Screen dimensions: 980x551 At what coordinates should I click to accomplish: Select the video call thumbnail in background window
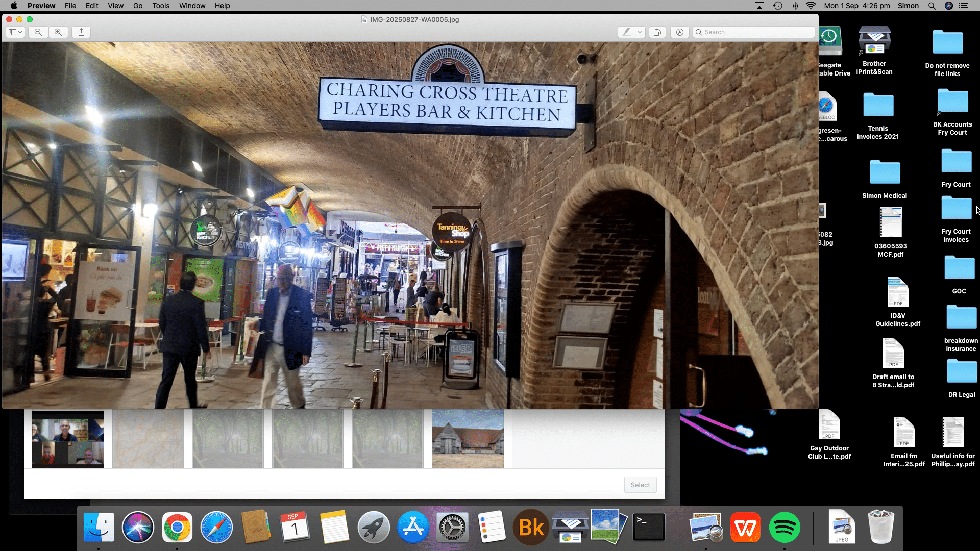[68, 439]
